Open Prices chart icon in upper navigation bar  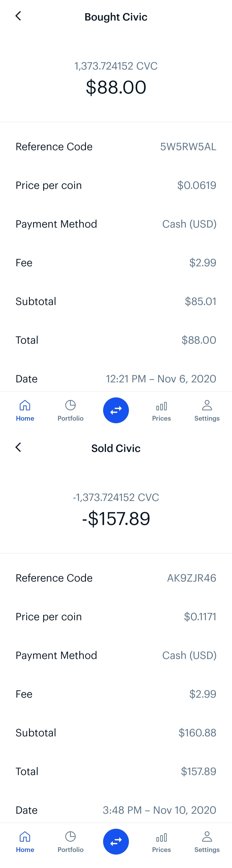tap(161, 406)
